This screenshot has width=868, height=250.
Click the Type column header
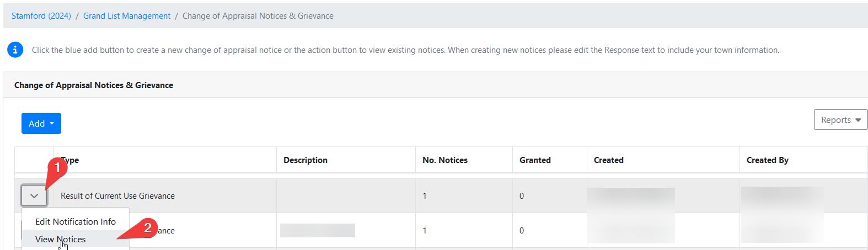(x=71, y=160)
